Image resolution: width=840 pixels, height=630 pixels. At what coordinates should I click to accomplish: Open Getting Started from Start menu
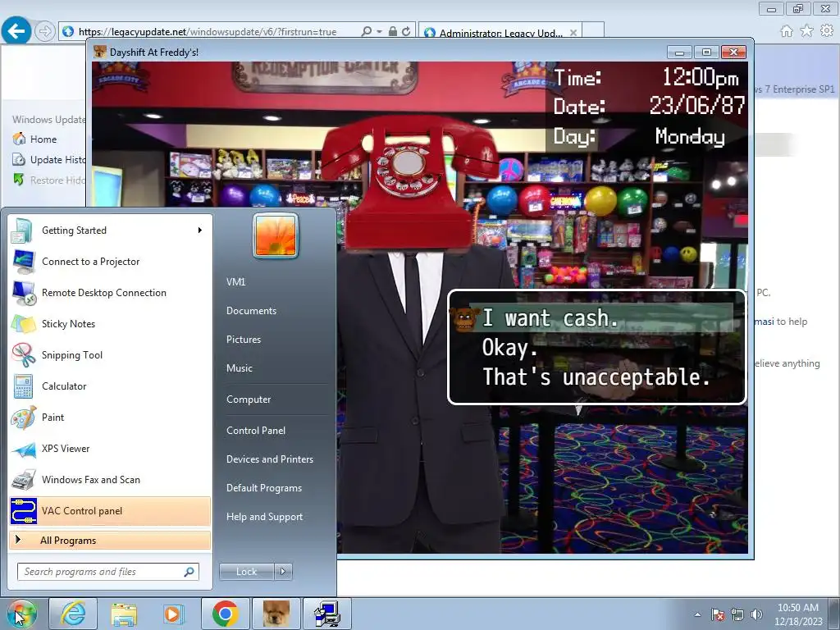pos(110,231)
